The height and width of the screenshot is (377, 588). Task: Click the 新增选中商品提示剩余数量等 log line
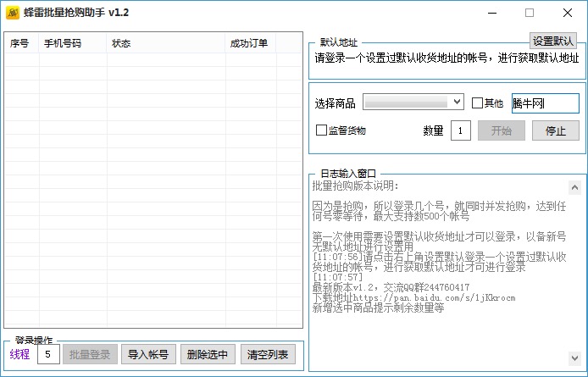(378, 308)
